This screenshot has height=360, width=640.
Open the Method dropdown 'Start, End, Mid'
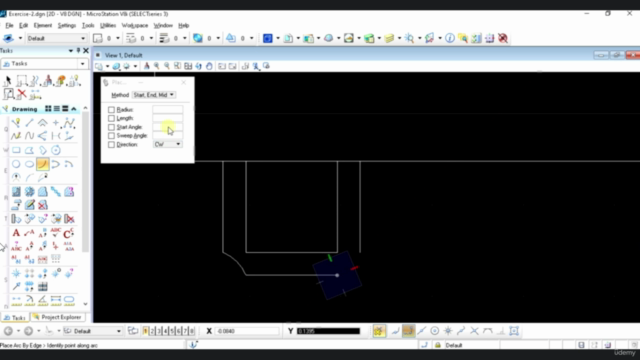[153, 95]
